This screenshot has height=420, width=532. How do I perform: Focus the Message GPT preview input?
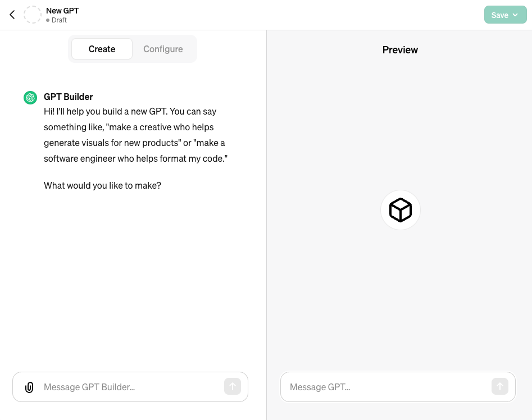(388, 387)
